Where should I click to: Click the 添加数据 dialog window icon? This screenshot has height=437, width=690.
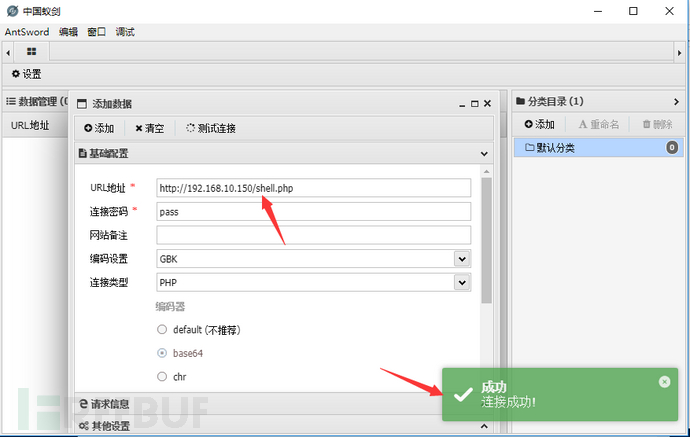click(x=82, y=104)
